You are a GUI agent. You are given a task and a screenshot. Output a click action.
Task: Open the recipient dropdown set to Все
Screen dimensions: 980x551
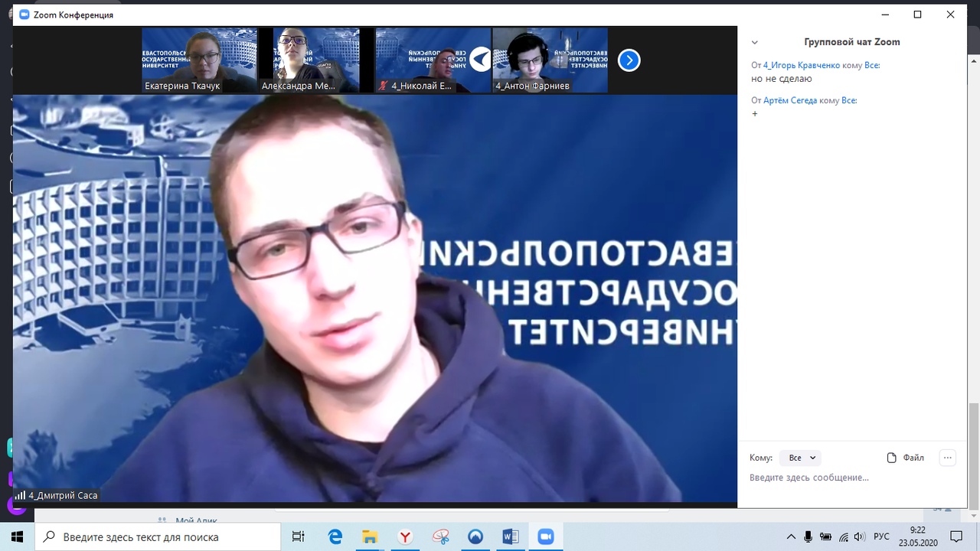tap(800, 458)
